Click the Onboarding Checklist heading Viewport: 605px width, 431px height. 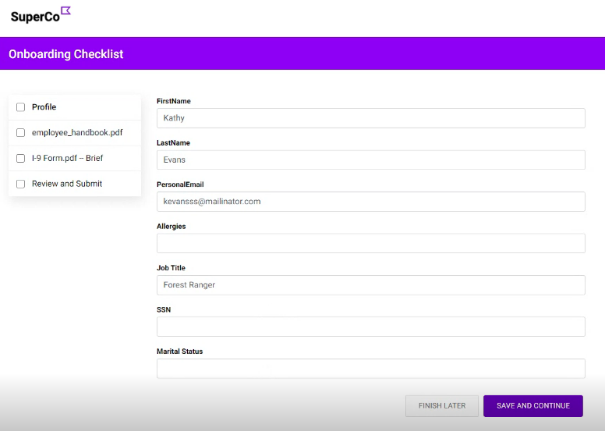pyautogui.click(x=66, y=54)
